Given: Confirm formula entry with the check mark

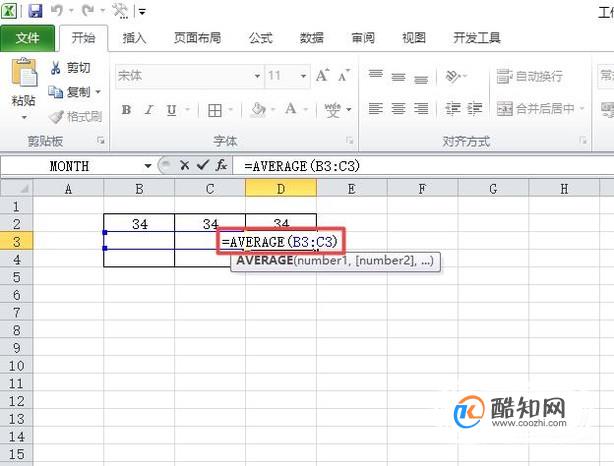Looking at the screenshot, I should coord(202,165).
